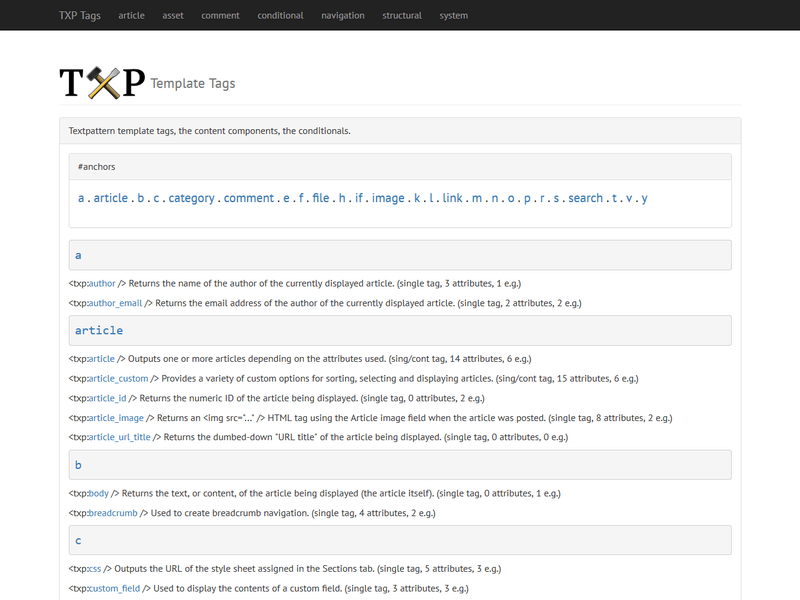Click the 'b' section heading link

click(x=78, y=465)
